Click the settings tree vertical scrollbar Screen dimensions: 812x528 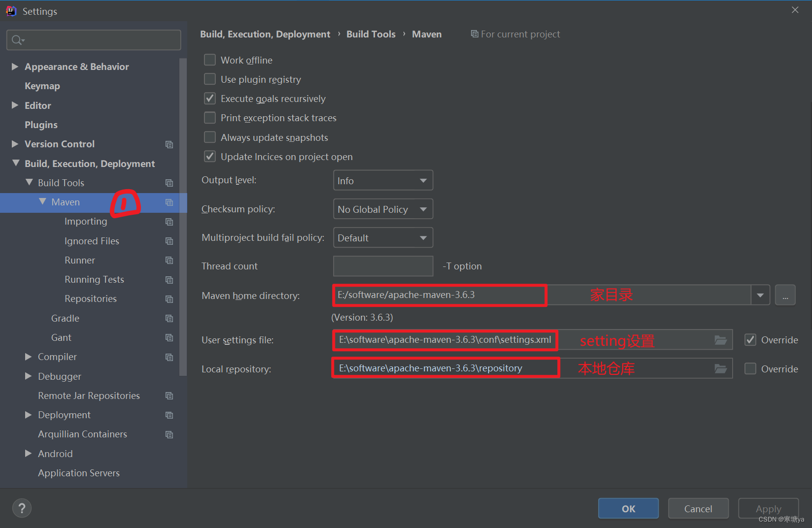click(x=183, y=217)
